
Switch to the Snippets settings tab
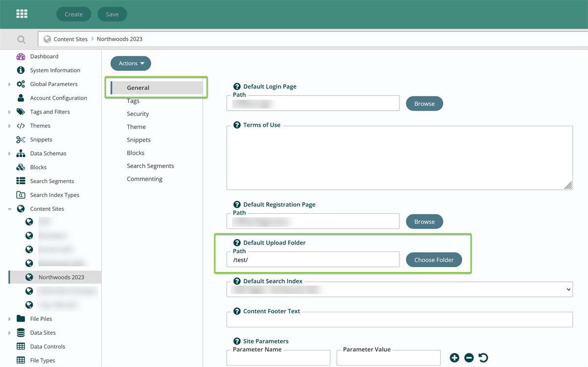coord(139,139)
